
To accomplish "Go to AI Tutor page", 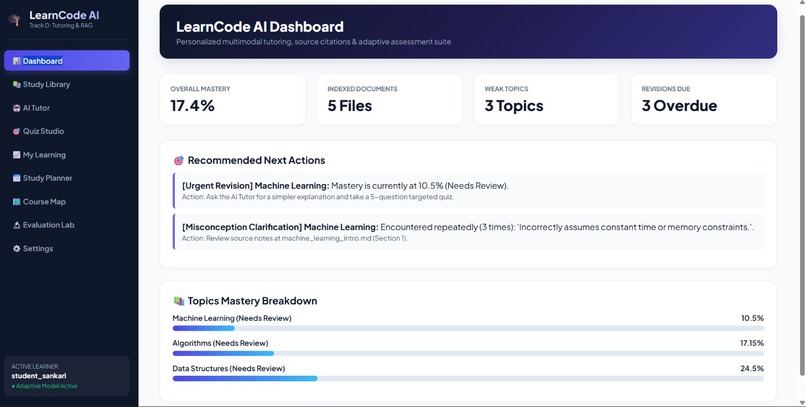I will [67, 108].
